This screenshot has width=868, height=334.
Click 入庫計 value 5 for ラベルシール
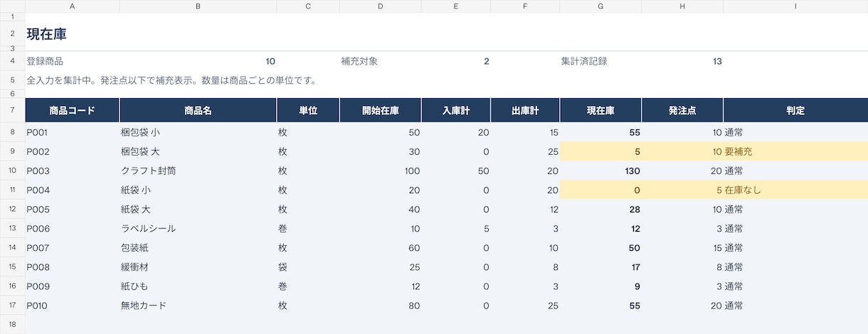pyautogui.click(x=487, y=228)
